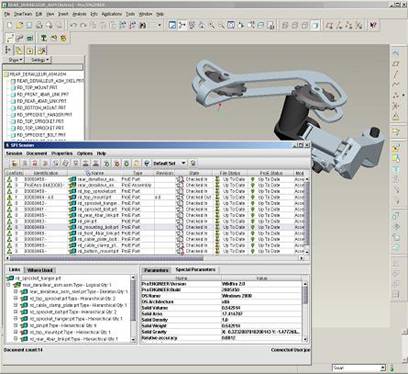The image size is (408, 374).
Task: Collapse the rear_derailleur_asm.asm tree node
Action: (x=8, y=285)
